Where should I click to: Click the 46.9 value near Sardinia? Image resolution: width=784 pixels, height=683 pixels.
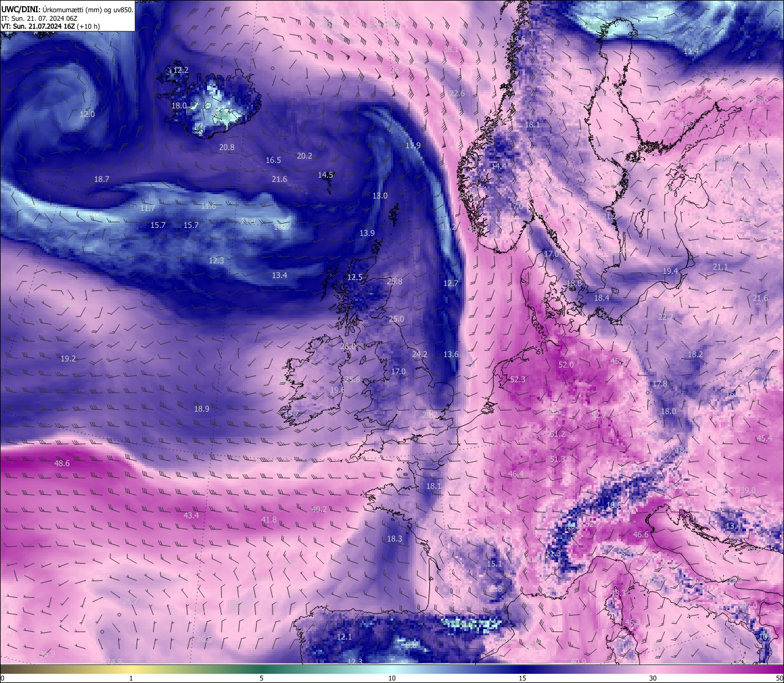[x=633, y=622]
